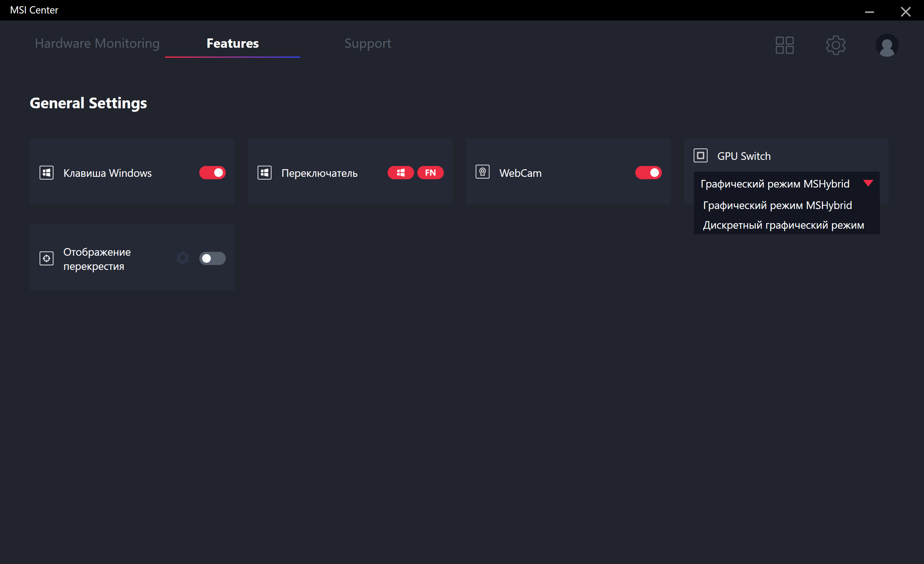The height and width of the screenshot is (564, 924).
Task: Choose Дискретный графический режим option
Action: (x=783, y=225)
